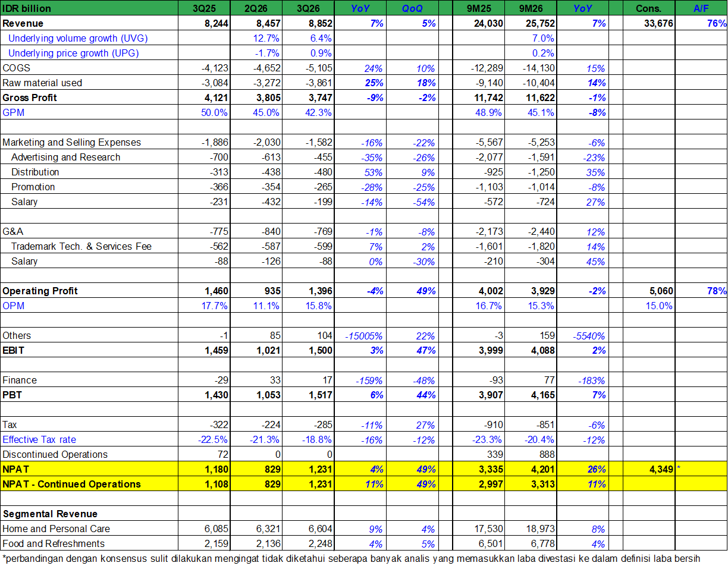Click the 3Q26 column header

(308, 8)
